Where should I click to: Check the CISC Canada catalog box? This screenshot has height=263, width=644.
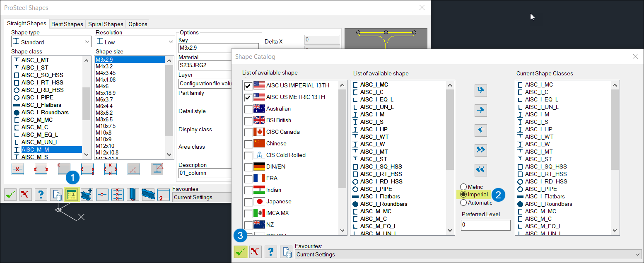click(248, 132)
